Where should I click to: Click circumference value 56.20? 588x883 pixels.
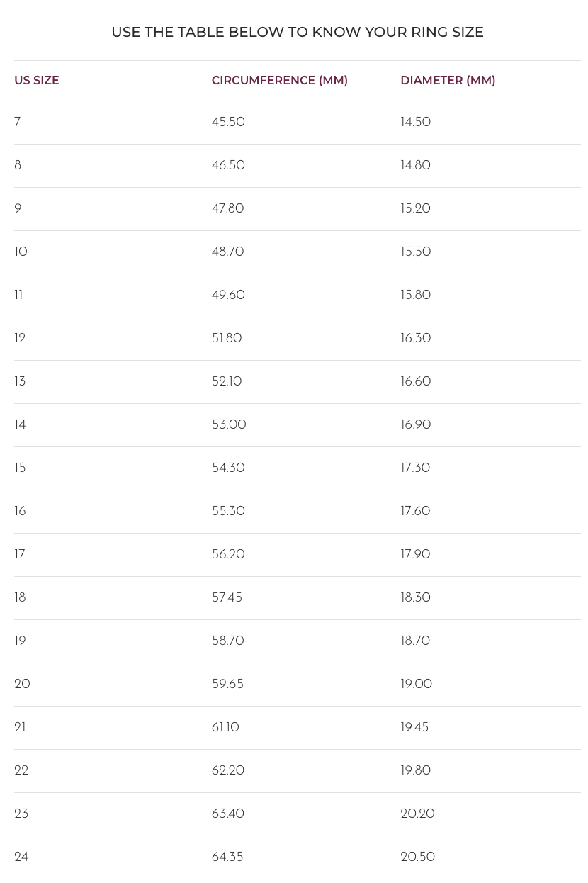[x=228, y=555]
